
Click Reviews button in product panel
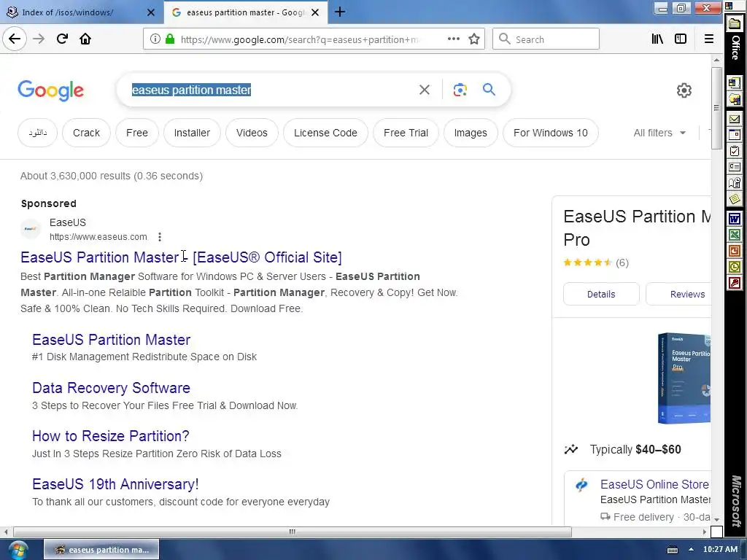tap(679, 295)
